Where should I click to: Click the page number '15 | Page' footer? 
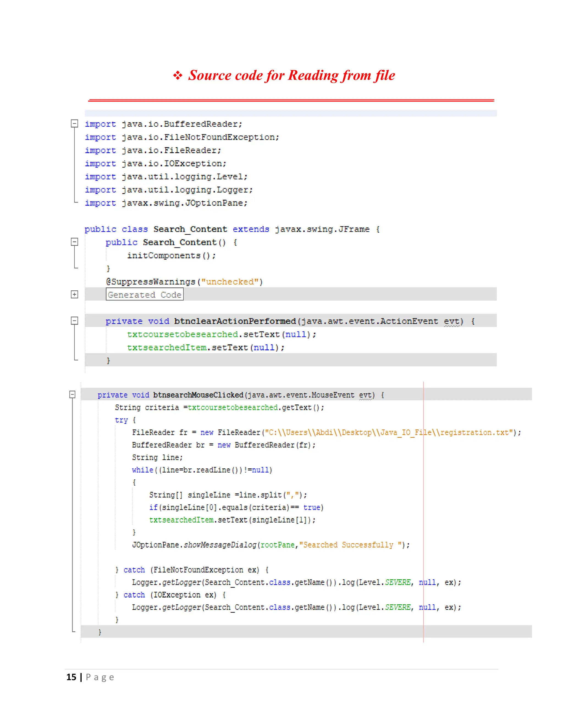coord(90,677)
